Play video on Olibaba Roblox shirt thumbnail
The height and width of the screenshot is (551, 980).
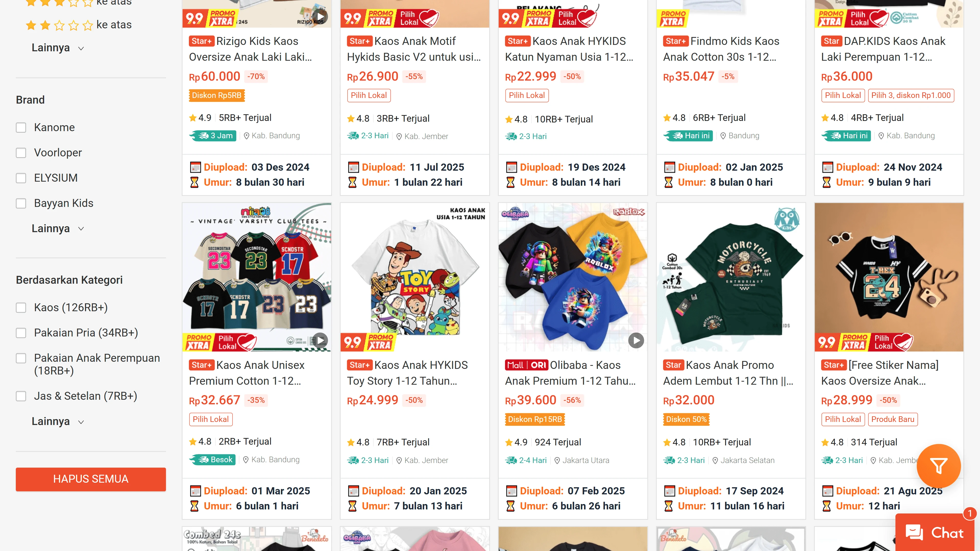point(636,340)
